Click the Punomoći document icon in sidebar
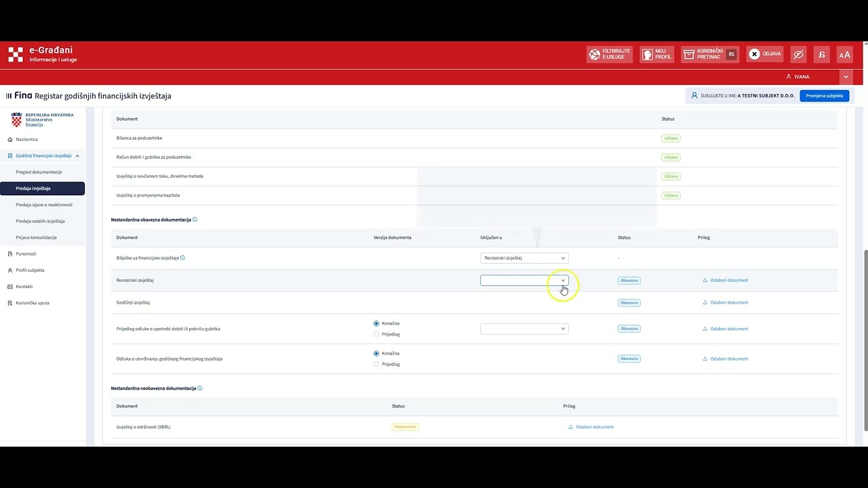Screen dimensions: 868x488 pyautogui.click(x=10, y=254)
